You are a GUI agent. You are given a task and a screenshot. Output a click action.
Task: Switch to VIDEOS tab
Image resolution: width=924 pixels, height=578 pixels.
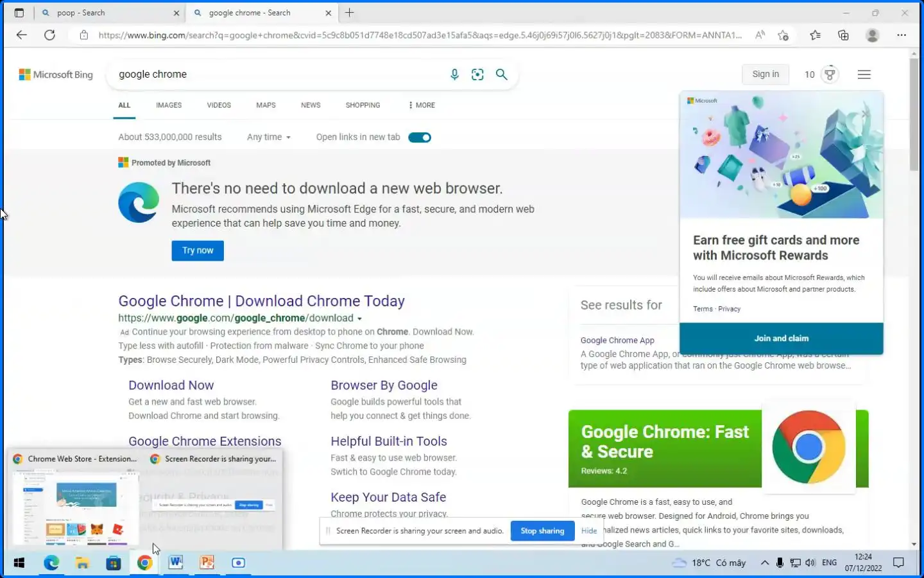point(219,105)
